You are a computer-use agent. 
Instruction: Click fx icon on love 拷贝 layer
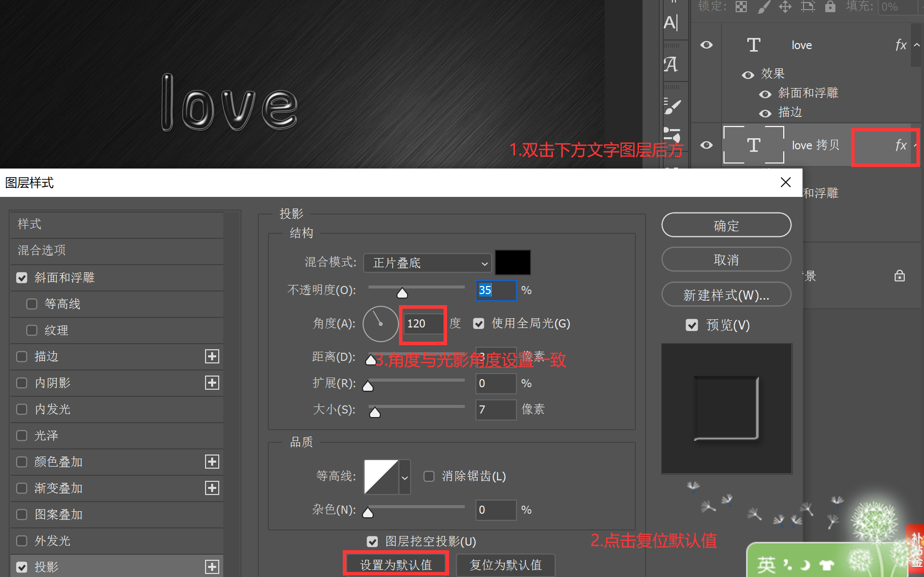coord(901,145)
